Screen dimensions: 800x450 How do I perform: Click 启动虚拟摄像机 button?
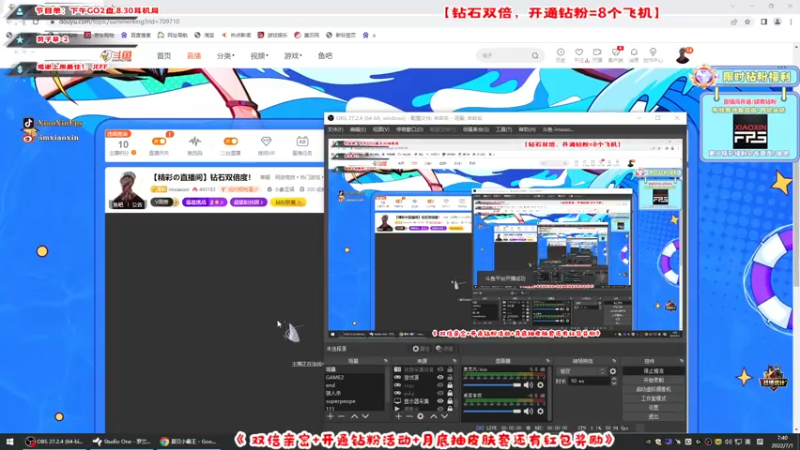click(654, 389)
